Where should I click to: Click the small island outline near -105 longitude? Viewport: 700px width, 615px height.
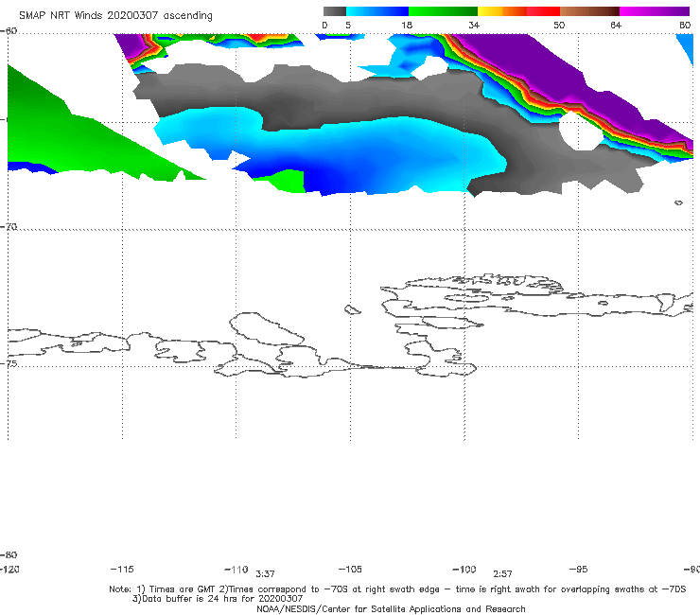pyautogui.click(x=353, y=309)
